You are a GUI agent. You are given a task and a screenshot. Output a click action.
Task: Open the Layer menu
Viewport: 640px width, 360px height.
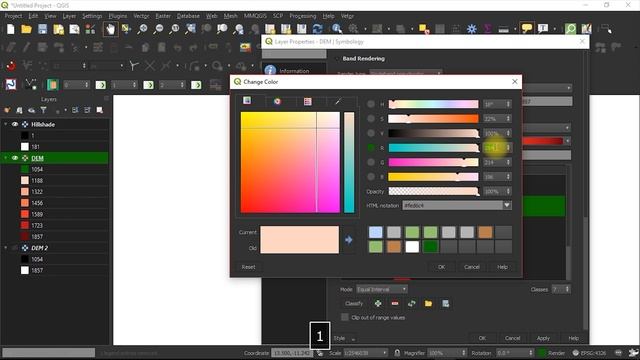69,16
